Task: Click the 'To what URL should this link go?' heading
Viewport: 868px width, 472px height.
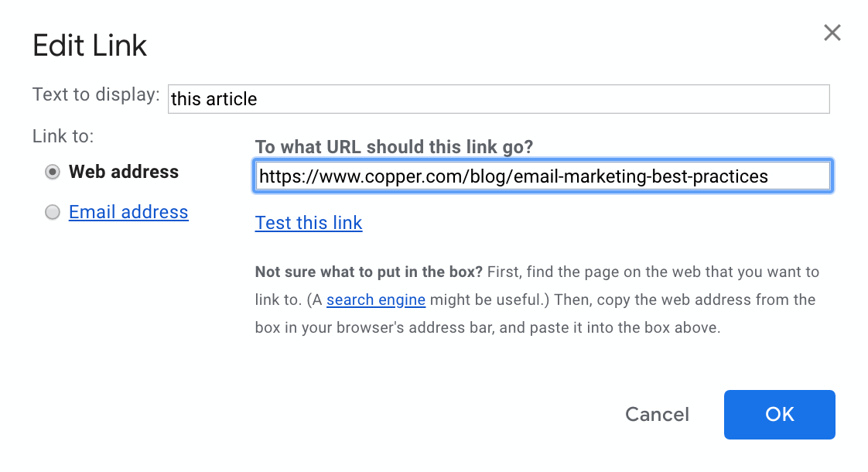Action: pyautogui.click(x=394, y=146)
